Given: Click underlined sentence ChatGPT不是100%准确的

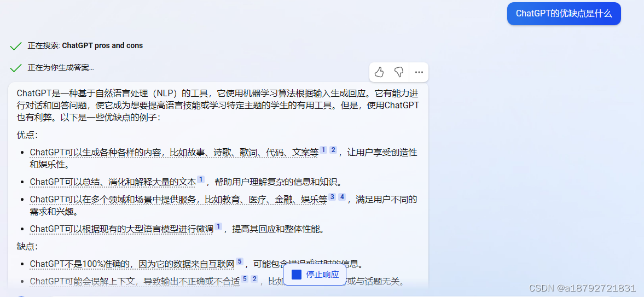Looking at the screenshot, I should click(x=132, y=264).
